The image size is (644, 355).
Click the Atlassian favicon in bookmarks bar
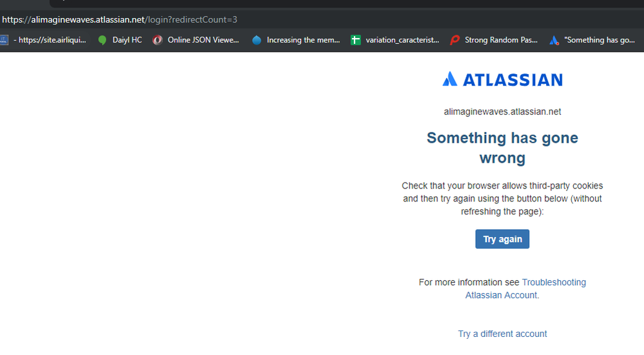554,40
